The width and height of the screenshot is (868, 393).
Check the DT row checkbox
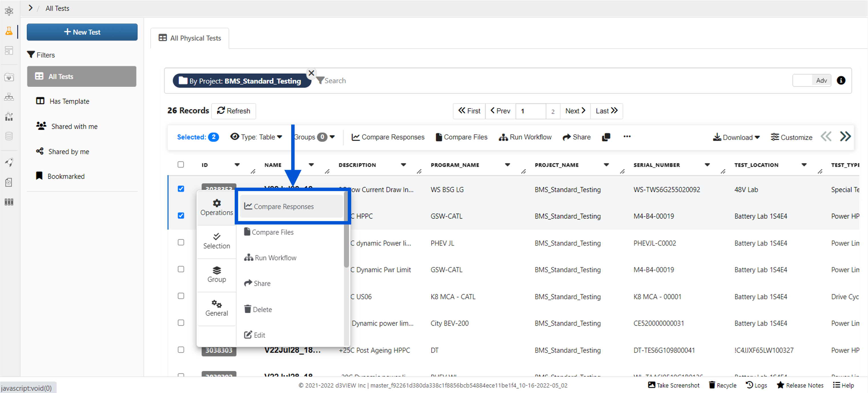coord(181,350)
